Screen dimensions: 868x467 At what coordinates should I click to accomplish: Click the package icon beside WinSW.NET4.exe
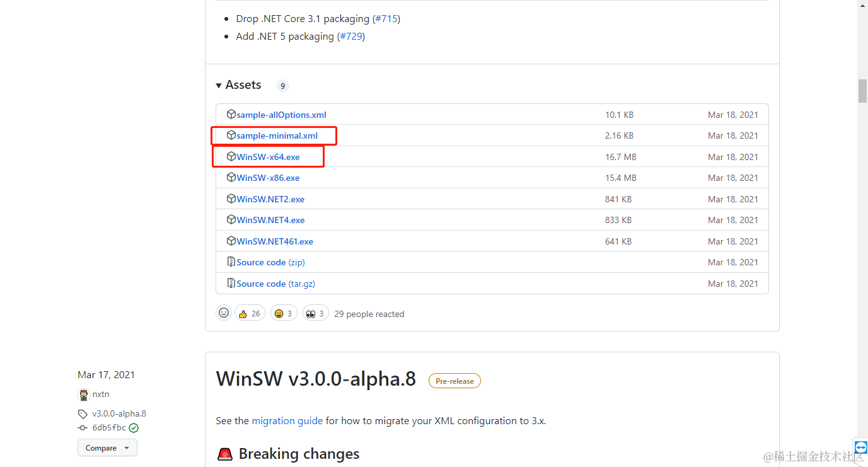[x=231, y=220]
